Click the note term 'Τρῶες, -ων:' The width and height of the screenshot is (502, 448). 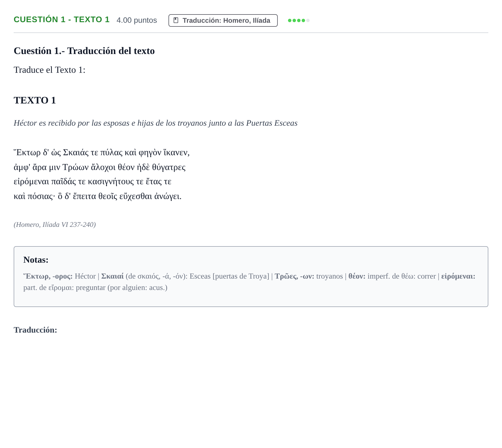click(294, 276)
